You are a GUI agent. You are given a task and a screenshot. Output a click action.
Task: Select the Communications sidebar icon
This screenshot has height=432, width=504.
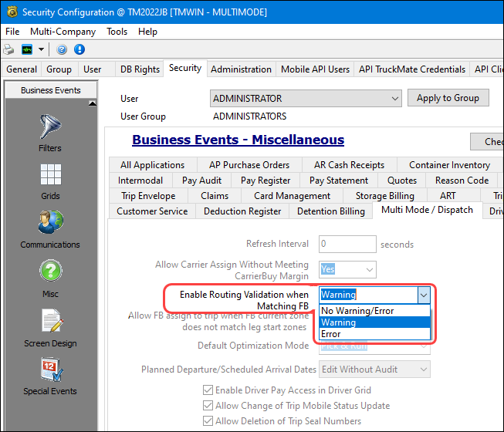(49, 229)
